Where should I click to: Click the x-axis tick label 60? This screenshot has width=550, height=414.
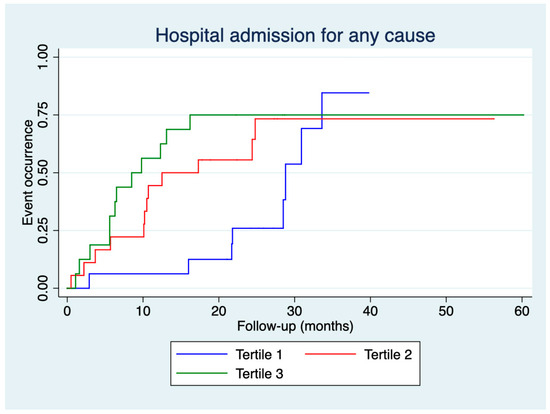coord(522,311)
